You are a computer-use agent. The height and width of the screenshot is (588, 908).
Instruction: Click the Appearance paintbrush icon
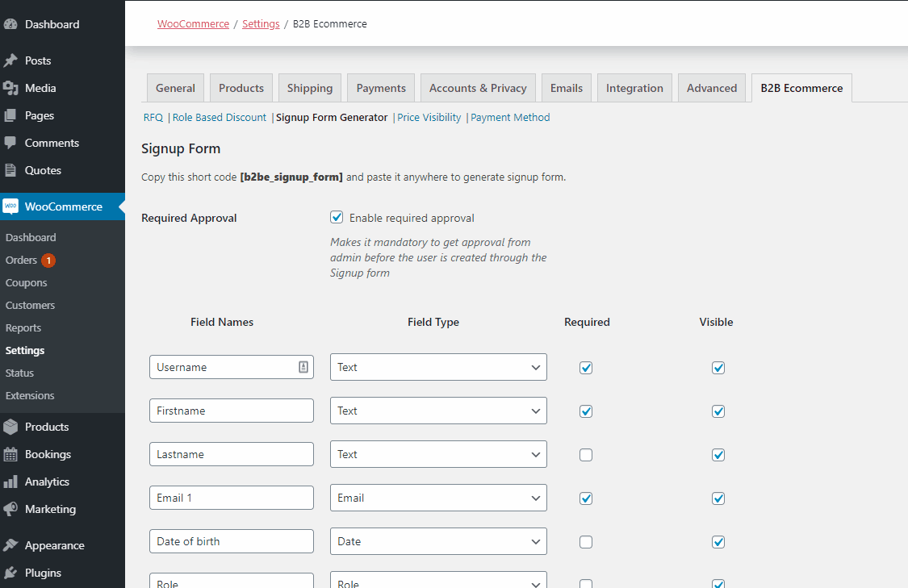point(10,545)
